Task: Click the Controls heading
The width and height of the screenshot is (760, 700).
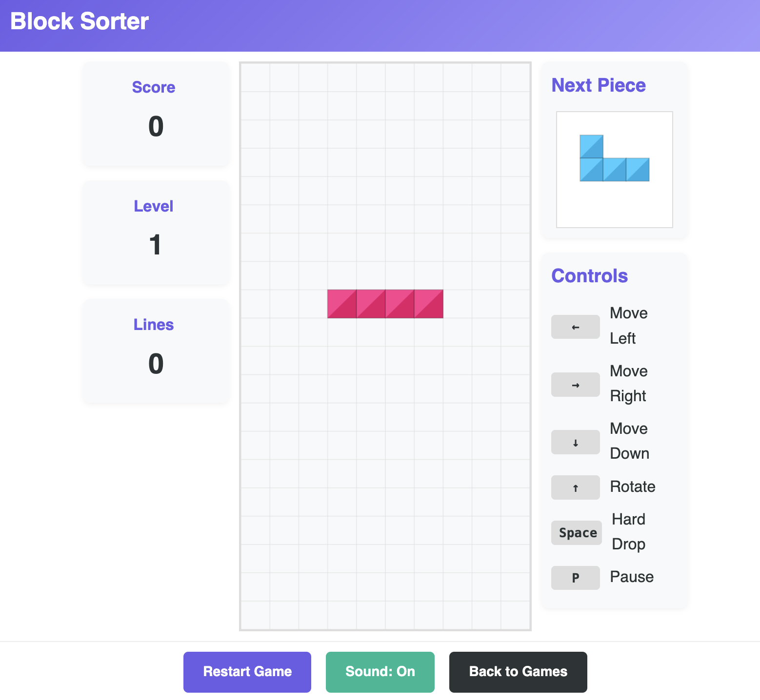Action: 589,275
